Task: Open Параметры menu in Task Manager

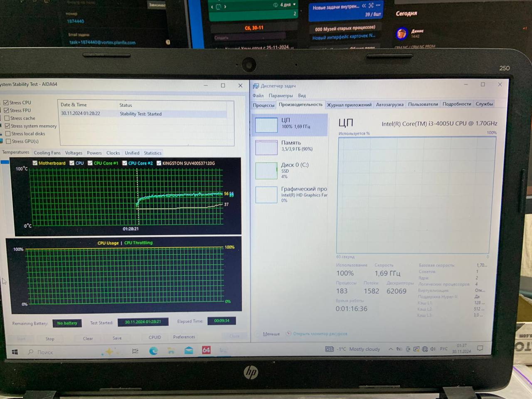Action: (281, 96)
